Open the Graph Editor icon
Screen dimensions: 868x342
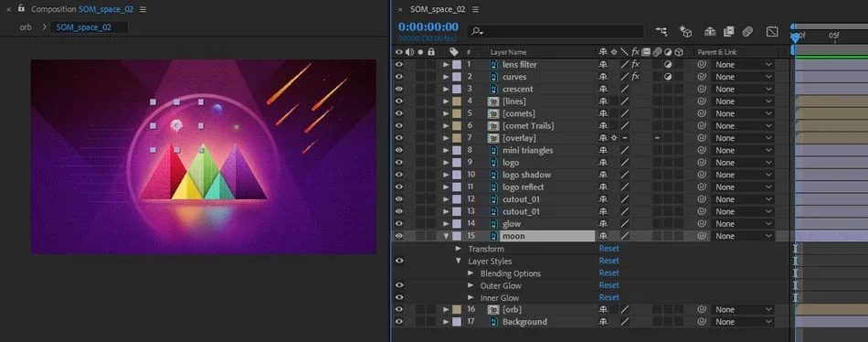point(772,32)
